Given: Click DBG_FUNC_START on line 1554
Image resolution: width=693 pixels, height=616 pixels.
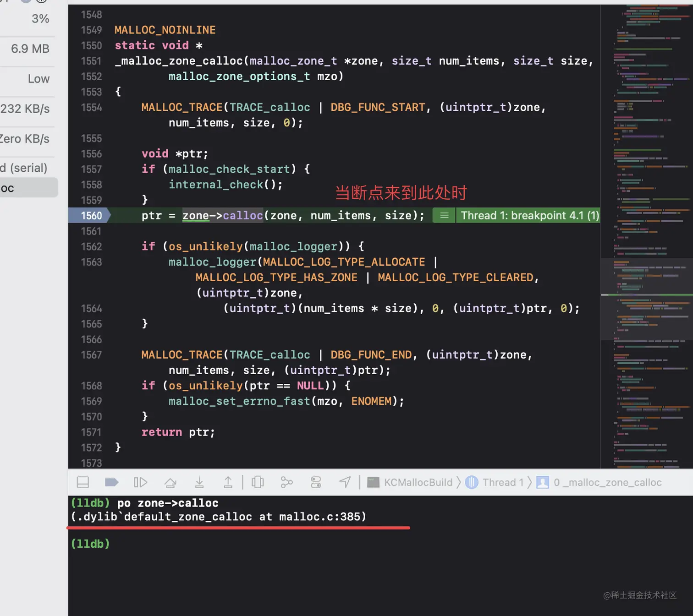Looking at the screenshot, I should [378, 108].
